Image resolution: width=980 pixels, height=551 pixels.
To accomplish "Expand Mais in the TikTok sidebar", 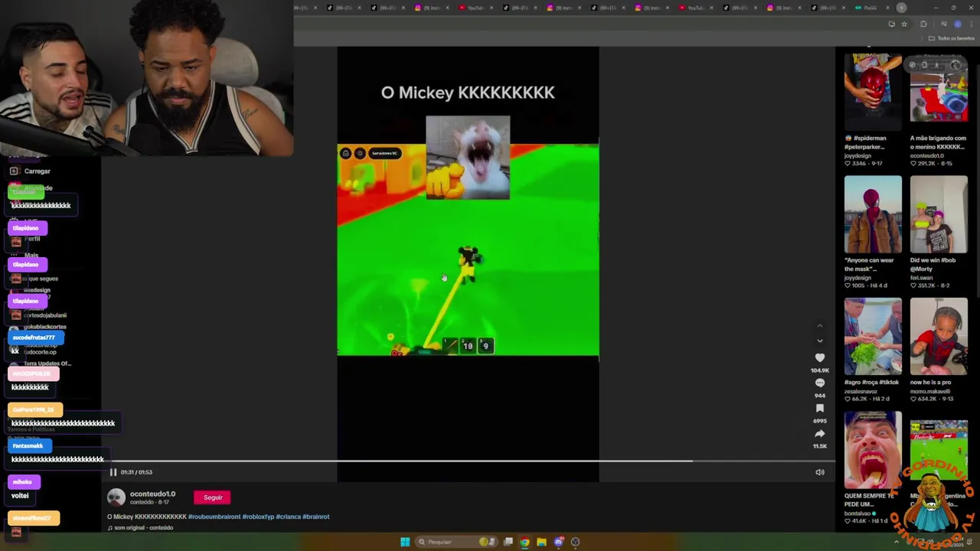I will (31, 256).
